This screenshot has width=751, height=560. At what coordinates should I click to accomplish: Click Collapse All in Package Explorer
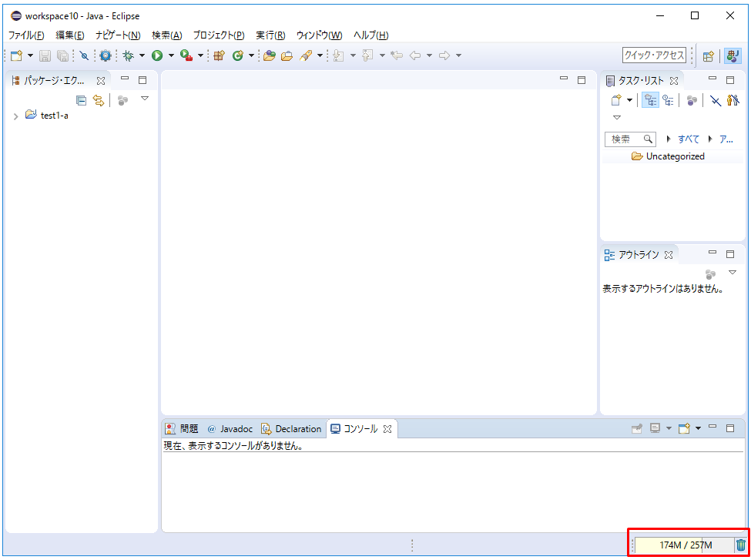point(81,100)
